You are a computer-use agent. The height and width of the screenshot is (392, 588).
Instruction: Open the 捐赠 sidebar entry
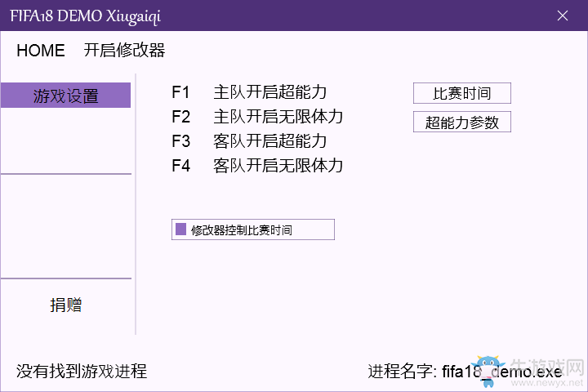pyautogui.click(x=66, y=305)
